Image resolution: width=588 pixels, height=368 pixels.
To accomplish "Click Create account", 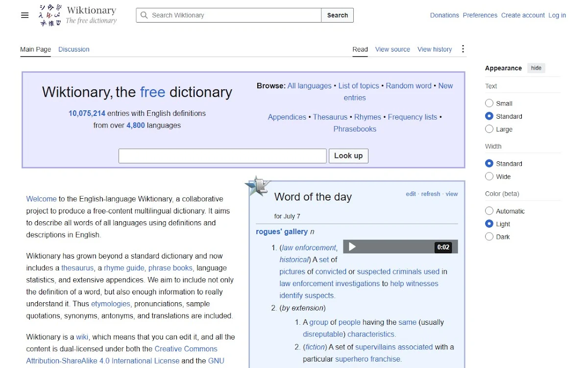I will (523, 15).
